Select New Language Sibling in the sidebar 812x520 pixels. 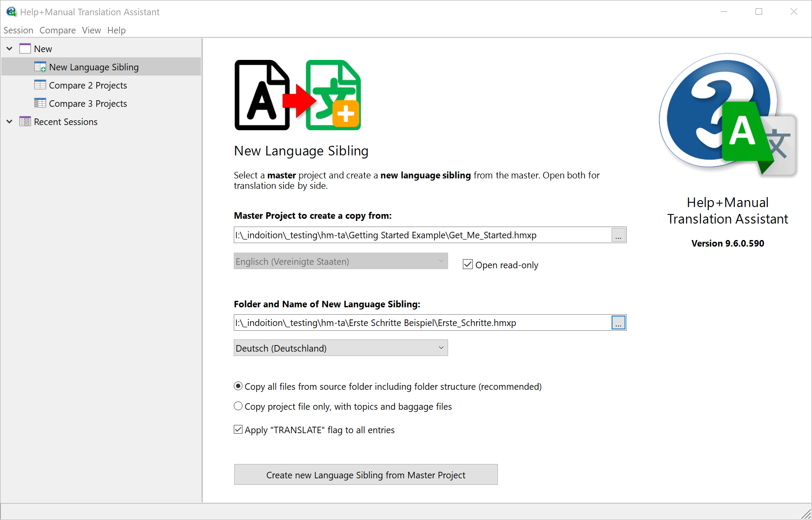point(101,67)
